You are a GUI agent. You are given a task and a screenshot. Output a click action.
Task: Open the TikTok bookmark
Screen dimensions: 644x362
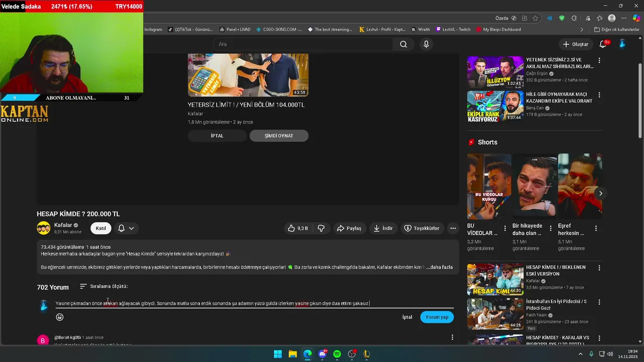190,30
